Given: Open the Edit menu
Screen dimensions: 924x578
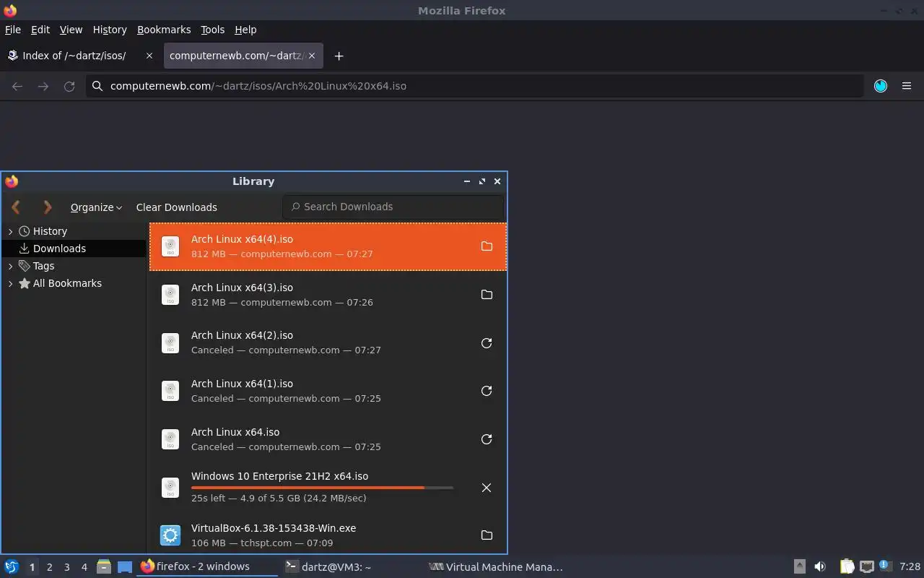Looking at the screenshot, I should pyautogui.click(x=40, y=30).
